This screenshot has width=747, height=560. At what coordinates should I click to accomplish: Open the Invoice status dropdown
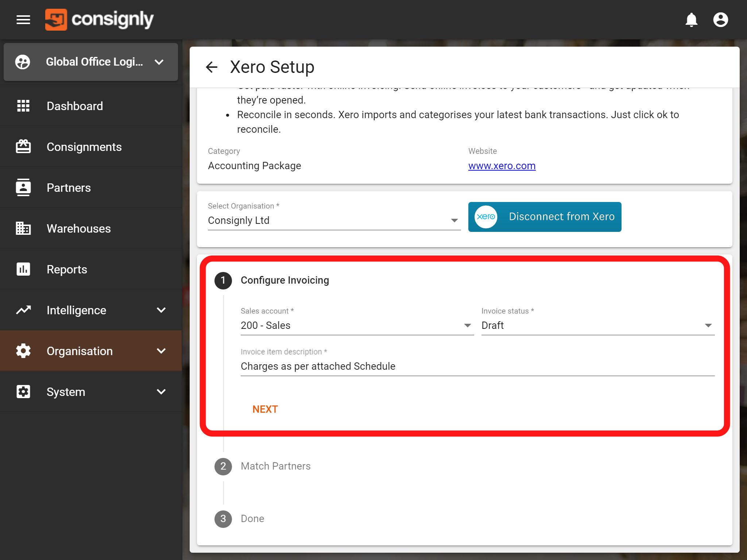click(x=598, y=325)
